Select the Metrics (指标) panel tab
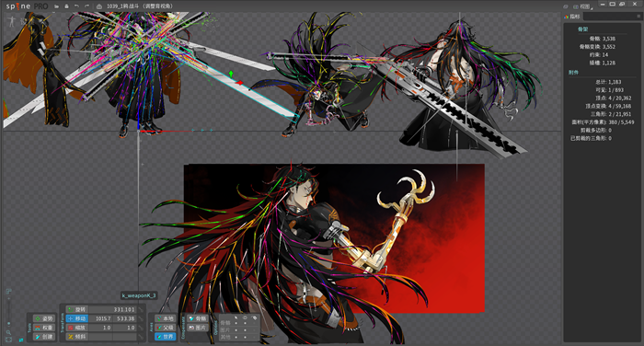The image size is (644, 346). point(572,17)
